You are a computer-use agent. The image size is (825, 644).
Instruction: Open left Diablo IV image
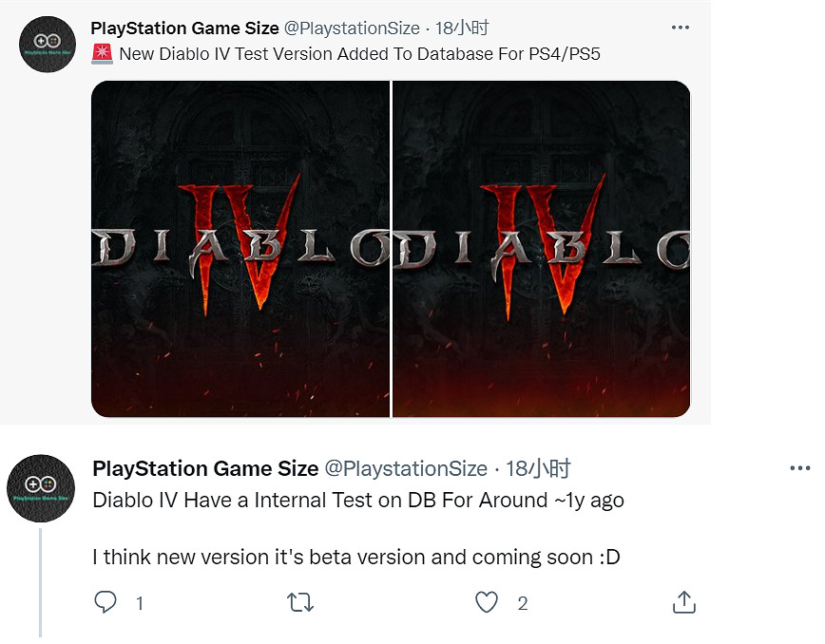240,249
